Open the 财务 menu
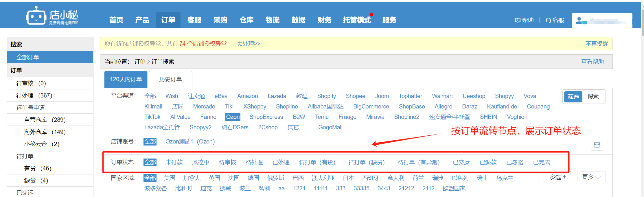This screenshot has height=197, width=644. (325, 20)
